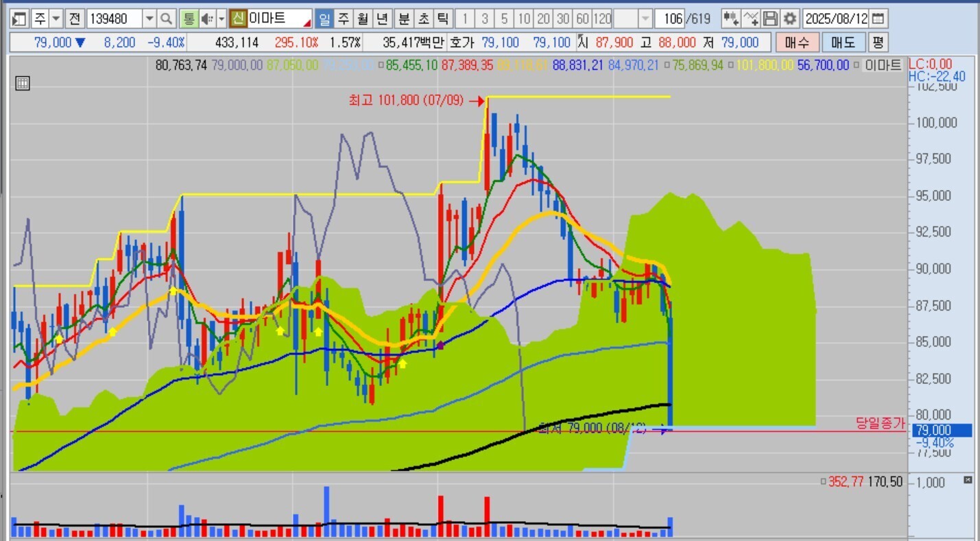Click the 88,831,21 legend value
The image size is (980, 541).
577,65
